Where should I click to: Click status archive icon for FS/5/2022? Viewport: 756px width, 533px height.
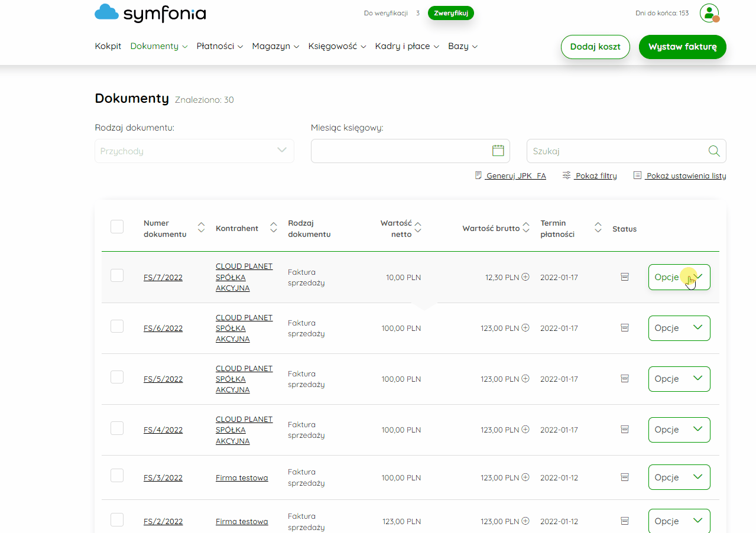tap(625, 379)
